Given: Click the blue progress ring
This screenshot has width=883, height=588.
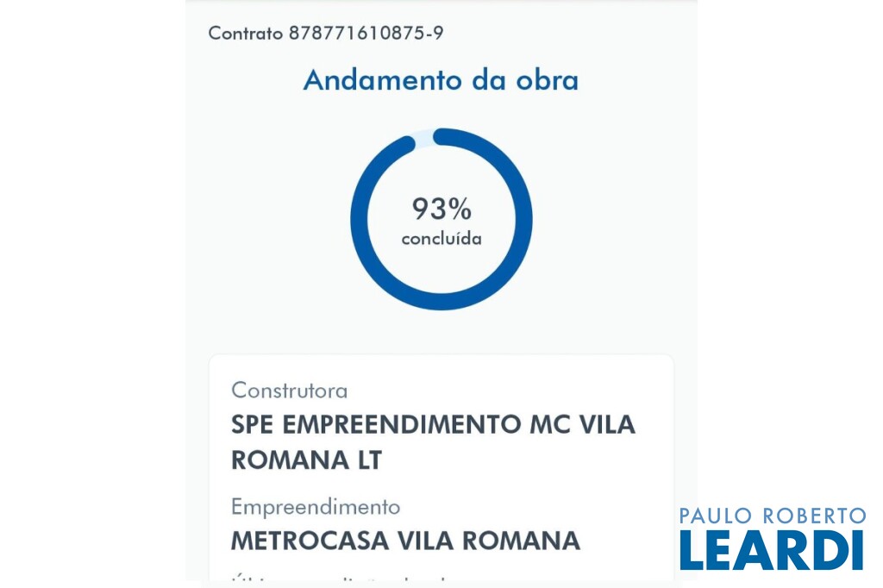Looking at the screenshot, I should pyautogui.click(x=362, y=259).
